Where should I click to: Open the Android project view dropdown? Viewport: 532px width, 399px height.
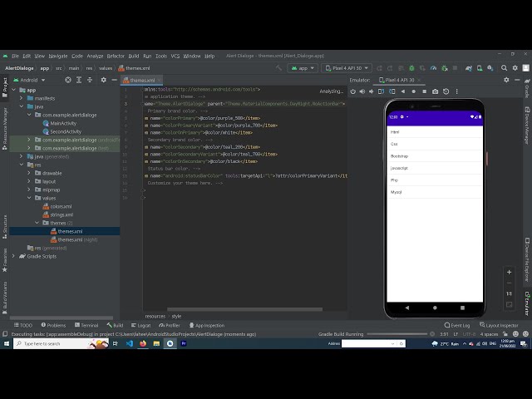point(29,80)
